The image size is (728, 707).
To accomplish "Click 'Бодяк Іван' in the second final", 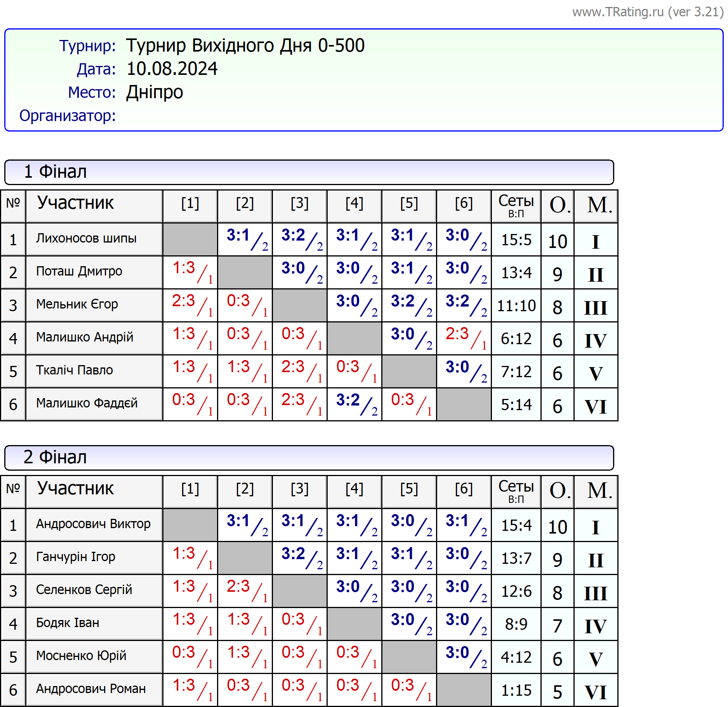I will (x=68, y=623).
